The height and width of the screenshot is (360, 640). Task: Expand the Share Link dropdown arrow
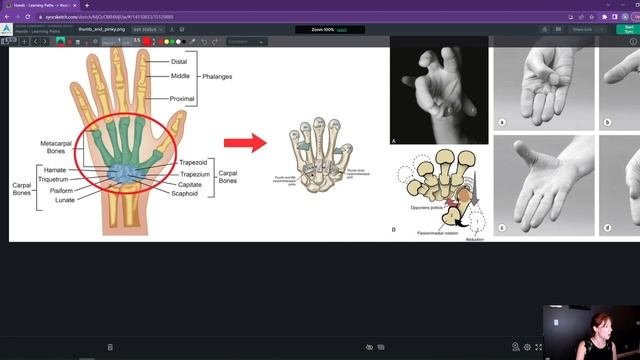tap(601, 29)
